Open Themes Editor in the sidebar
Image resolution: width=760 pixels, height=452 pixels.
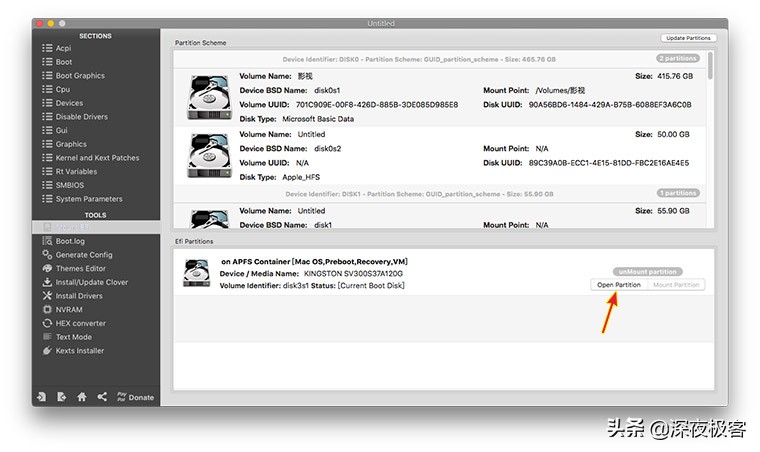80,268
